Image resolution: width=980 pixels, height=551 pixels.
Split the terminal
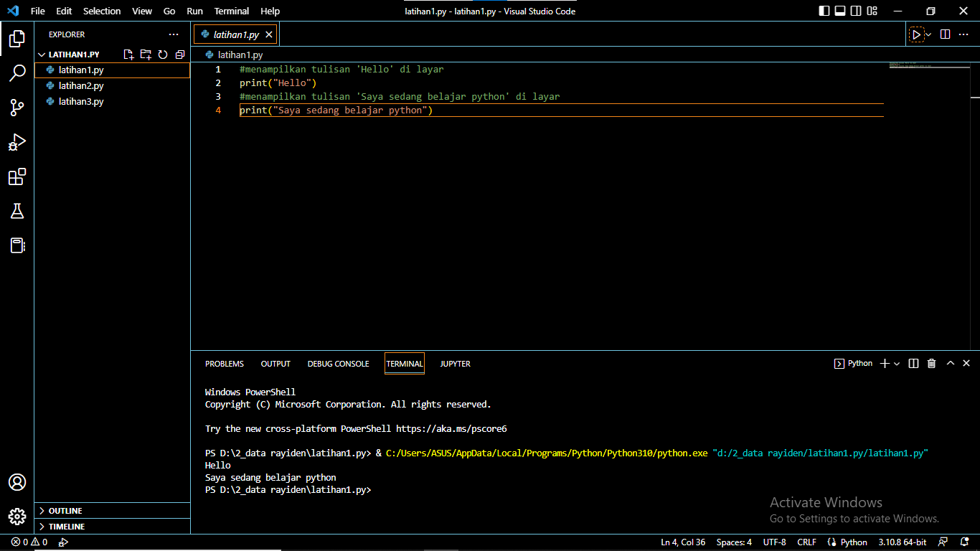(913, 363)
